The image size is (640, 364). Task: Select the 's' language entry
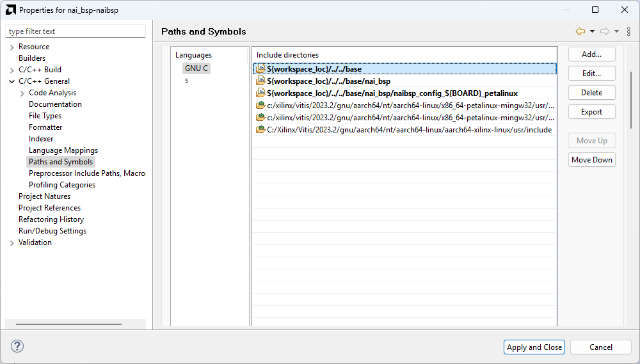click(187, 80)
